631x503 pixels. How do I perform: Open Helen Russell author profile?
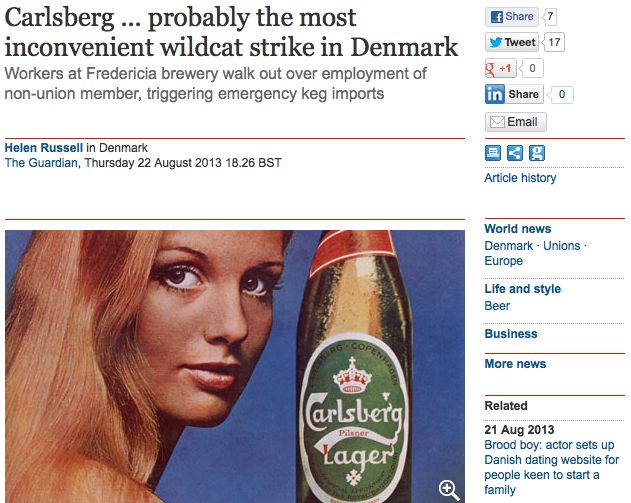tap(43, 148)
